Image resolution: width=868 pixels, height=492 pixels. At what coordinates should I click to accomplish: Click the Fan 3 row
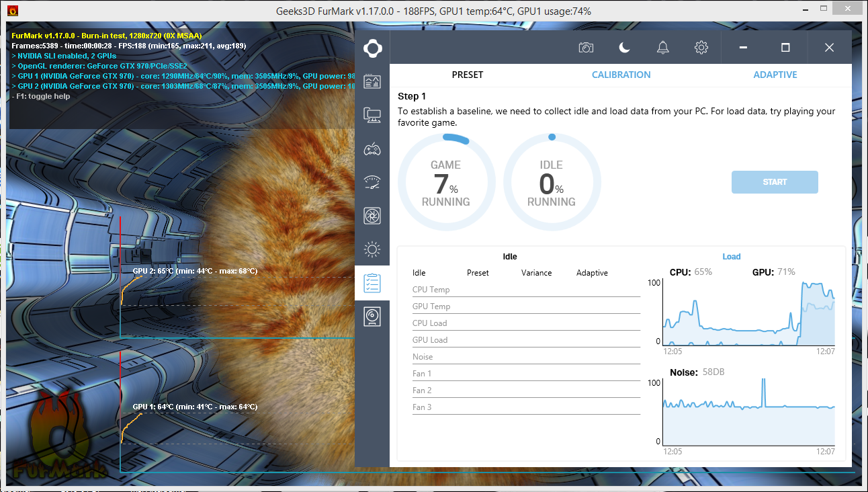point(526,407)
